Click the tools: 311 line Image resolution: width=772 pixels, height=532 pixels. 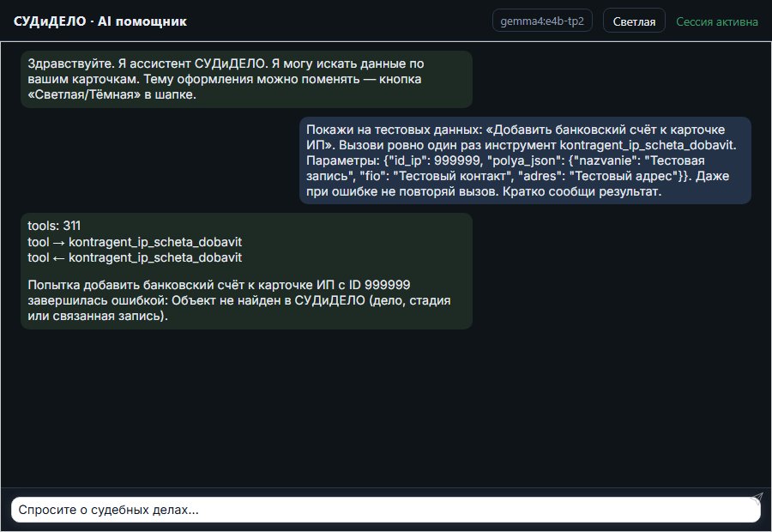tap(54, 226)
